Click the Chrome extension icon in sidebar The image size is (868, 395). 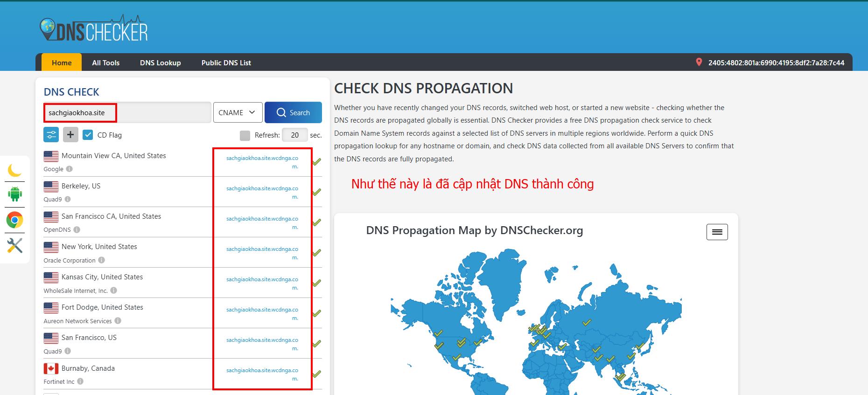(x=15, y=220)
